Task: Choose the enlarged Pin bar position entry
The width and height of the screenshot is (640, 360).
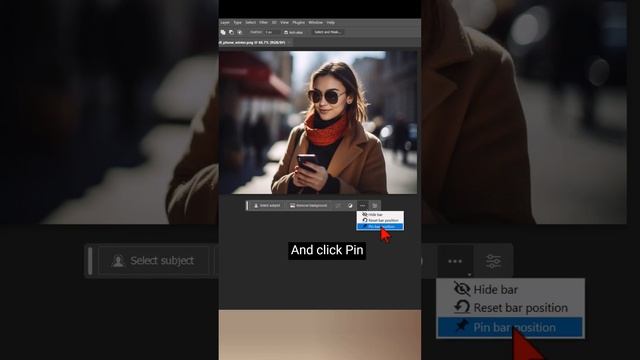Action: coord(510,327)
